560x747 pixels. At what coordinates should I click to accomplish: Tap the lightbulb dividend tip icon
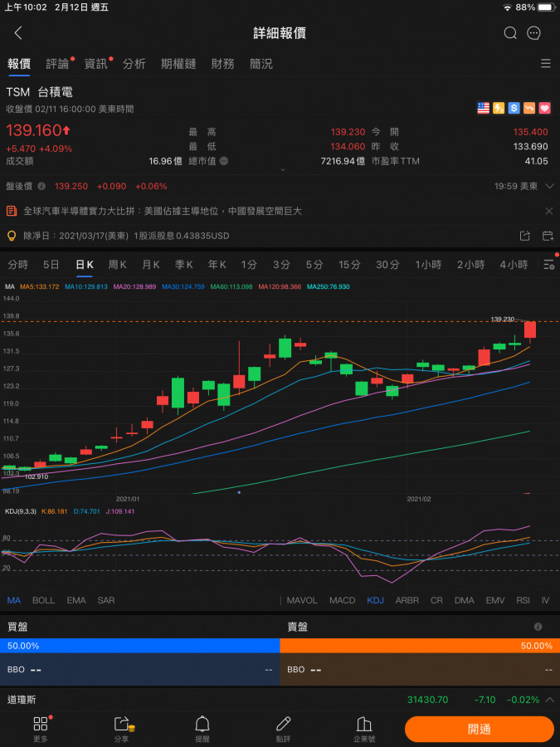12,236
